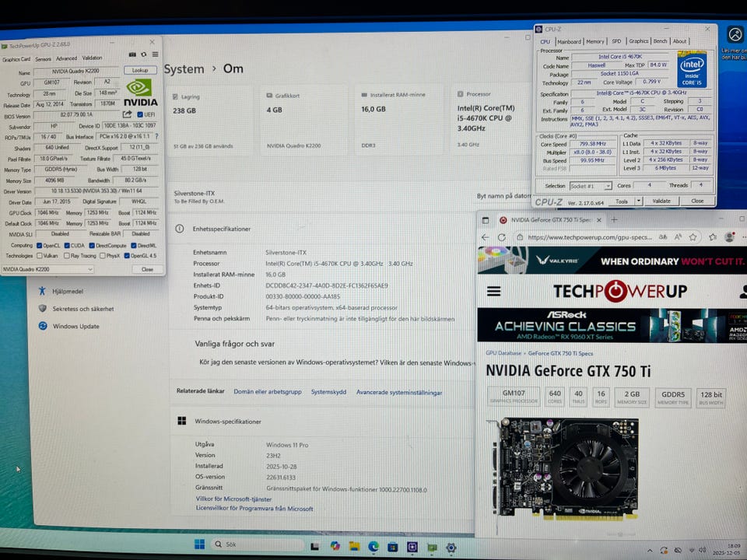747x560 pixels.
Task: Click the TechPowerUp logo
Action: pos(620,291)
